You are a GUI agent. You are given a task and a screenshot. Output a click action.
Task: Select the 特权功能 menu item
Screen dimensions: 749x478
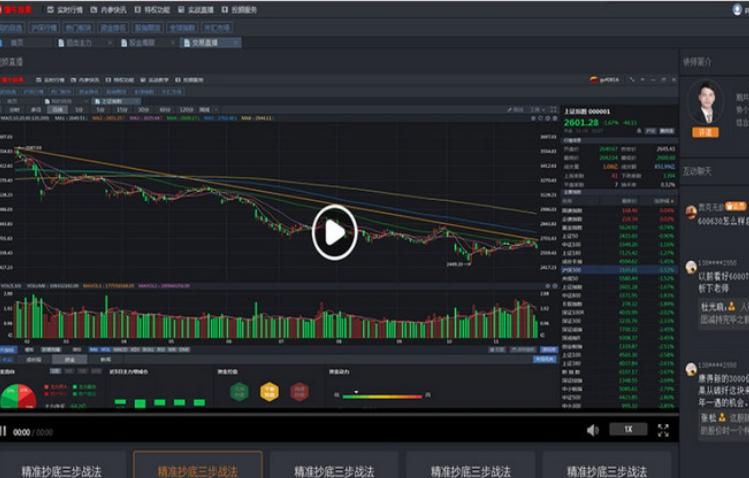[152, 10]
